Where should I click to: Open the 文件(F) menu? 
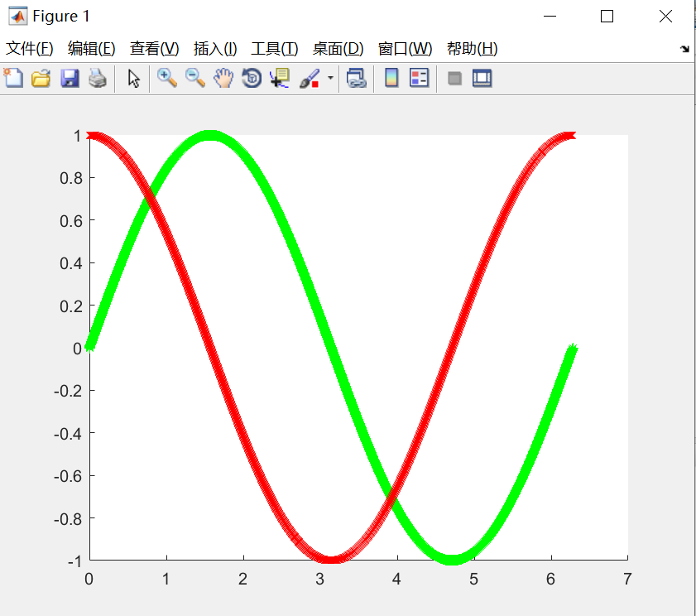(29, 48)
